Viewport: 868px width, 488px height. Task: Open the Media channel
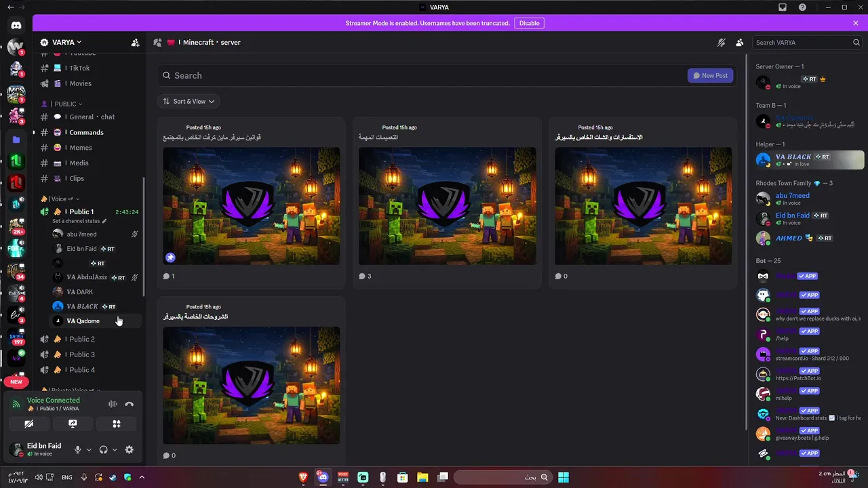(x=91, y=163)
